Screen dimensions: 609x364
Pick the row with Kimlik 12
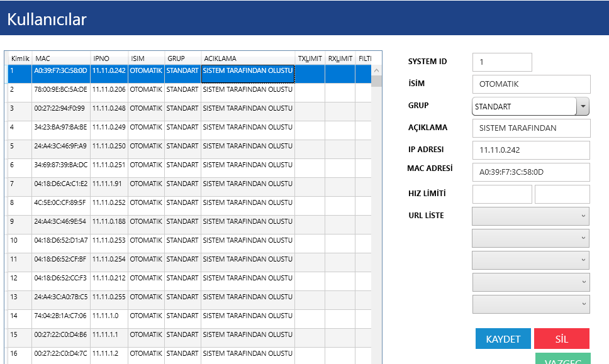click(19, 279)
